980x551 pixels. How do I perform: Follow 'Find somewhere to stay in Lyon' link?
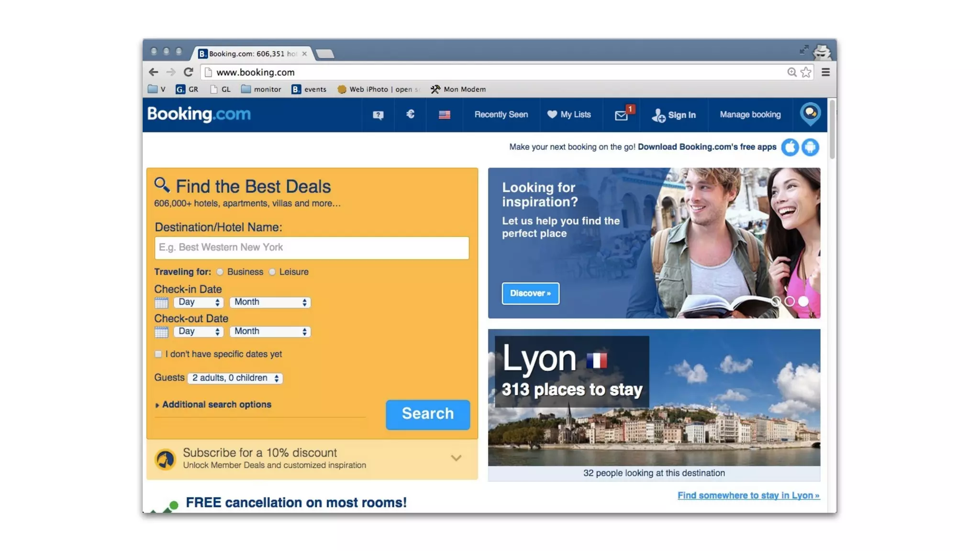748,496
